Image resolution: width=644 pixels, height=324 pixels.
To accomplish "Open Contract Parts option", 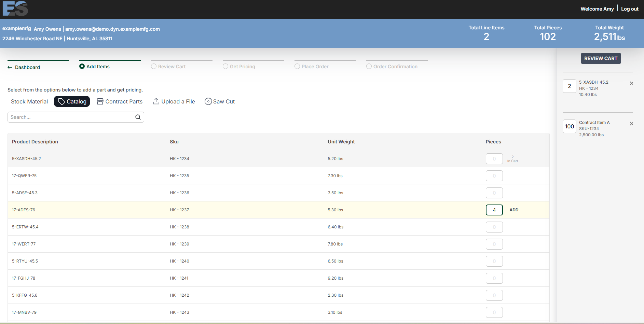I will click(x=120, y=101).
